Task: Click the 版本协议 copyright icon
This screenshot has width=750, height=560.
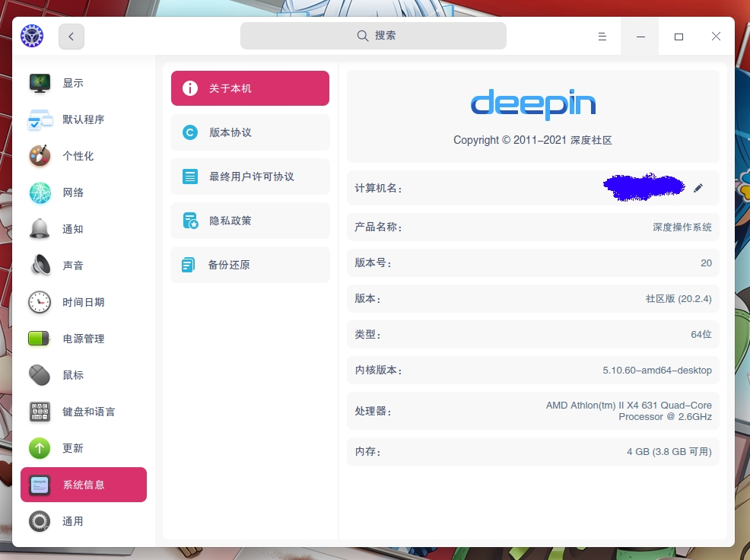Action: pos(190,132)
